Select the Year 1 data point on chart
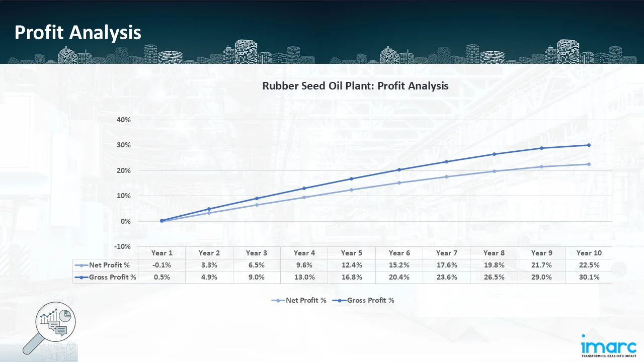Image resolution: width=644 pixels, height=362 pixels. coord(162,221)
